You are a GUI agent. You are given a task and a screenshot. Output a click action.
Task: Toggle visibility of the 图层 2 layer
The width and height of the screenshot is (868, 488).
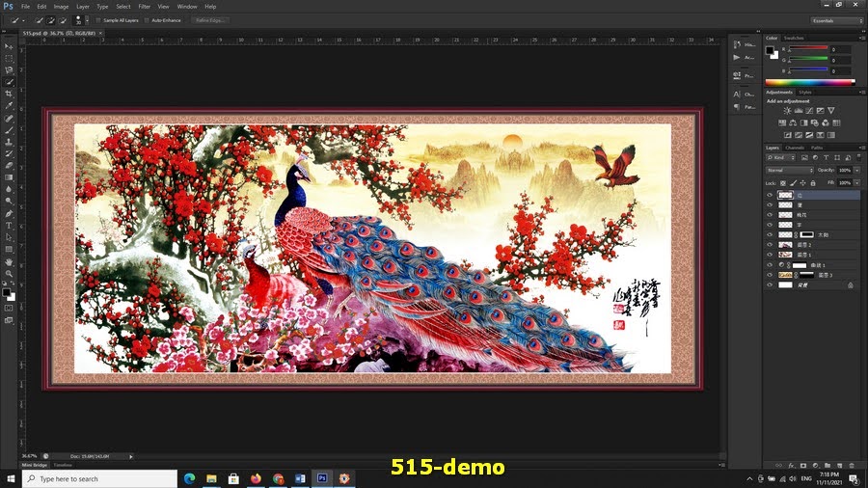(x=770, y=245)
